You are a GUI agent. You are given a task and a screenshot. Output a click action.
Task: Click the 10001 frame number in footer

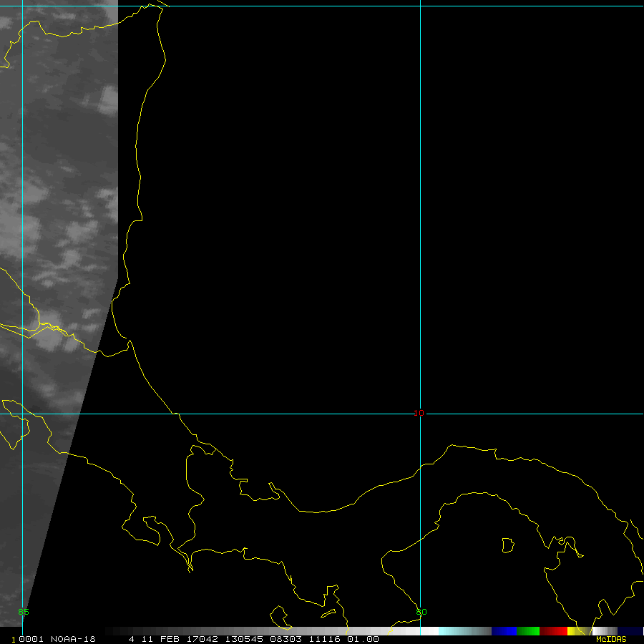pyautogui.click(x=25, y=639)
